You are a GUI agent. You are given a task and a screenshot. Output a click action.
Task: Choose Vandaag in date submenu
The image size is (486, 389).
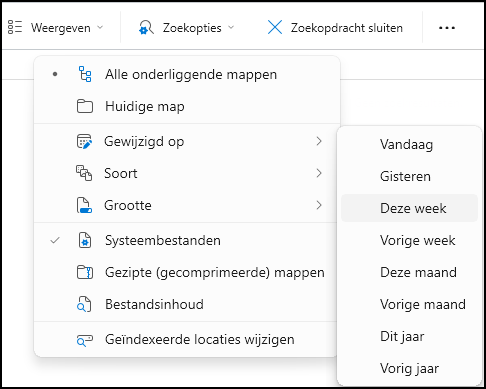coord(409,144)
